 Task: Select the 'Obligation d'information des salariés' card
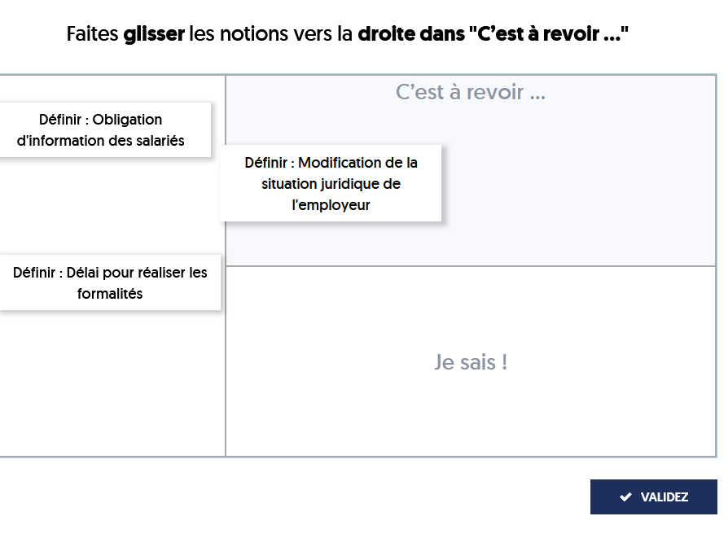[101, 130]
